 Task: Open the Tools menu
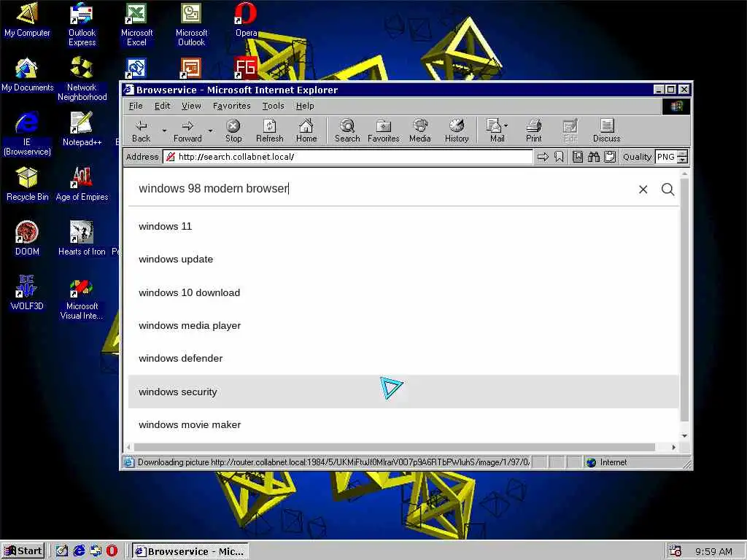(273, 106)
